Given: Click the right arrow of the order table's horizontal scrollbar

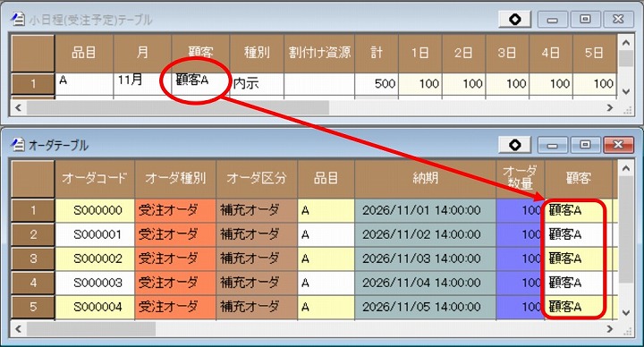Looking at the screenshot, I should 609,328.
